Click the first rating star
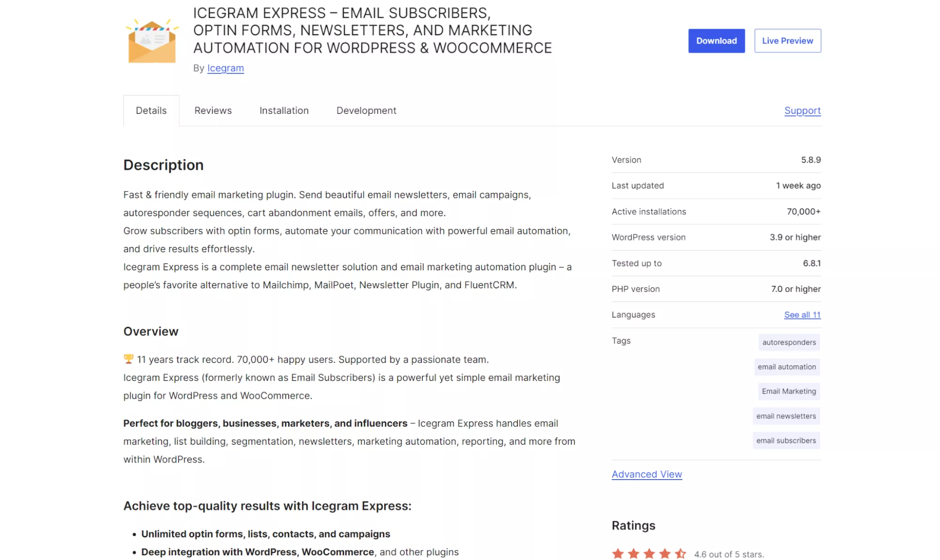940x560 pixels. [618, 553]
